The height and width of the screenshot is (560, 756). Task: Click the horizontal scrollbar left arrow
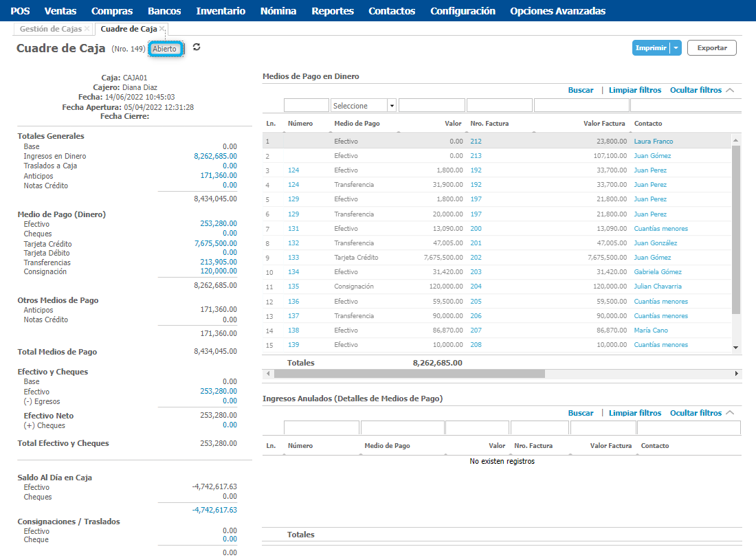pyautogui.click(x=267, y=374)
